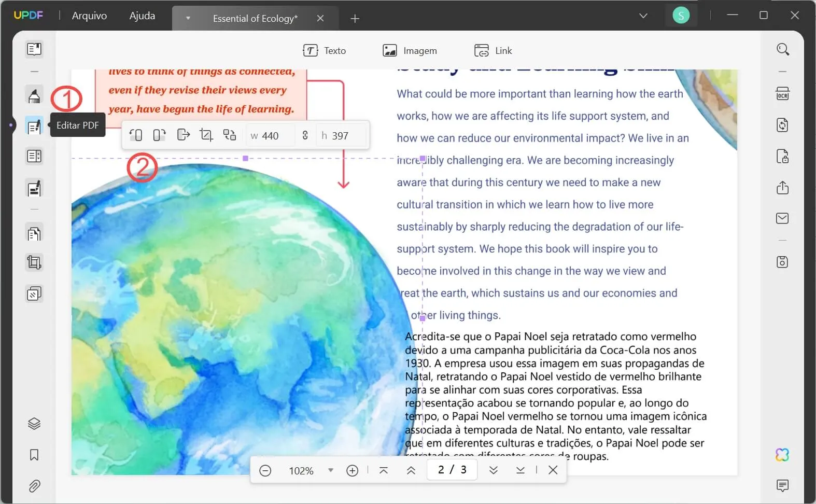816x504 pixels.
Task: Open the Protect PDF lock tool
Action: pos(783,156)
